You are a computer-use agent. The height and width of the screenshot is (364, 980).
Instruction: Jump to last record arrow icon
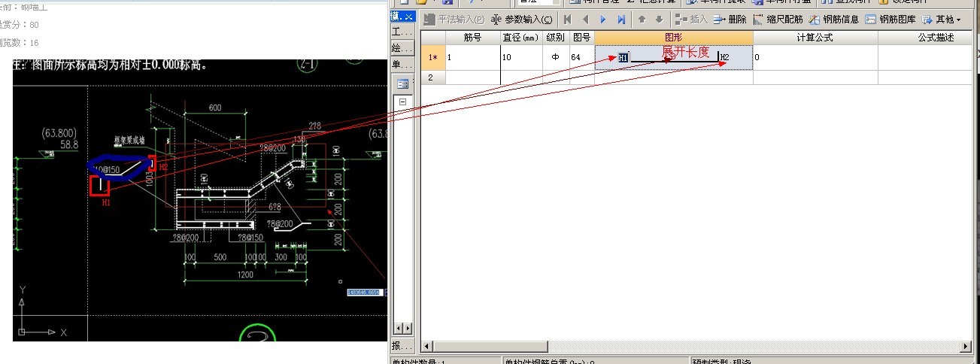pos(621,20)
